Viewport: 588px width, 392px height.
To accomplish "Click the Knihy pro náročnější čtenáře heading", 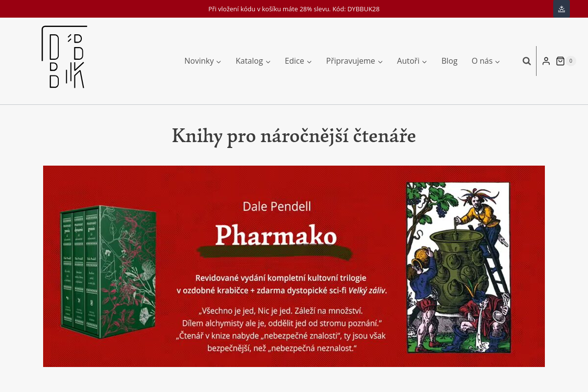I will [294, 136].
